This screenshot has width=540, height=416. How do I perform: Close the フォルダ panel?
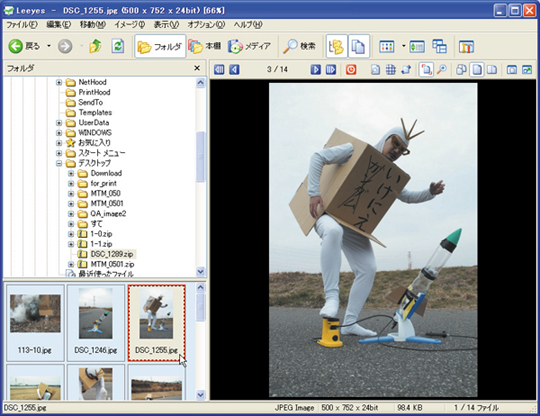(197, 68)
